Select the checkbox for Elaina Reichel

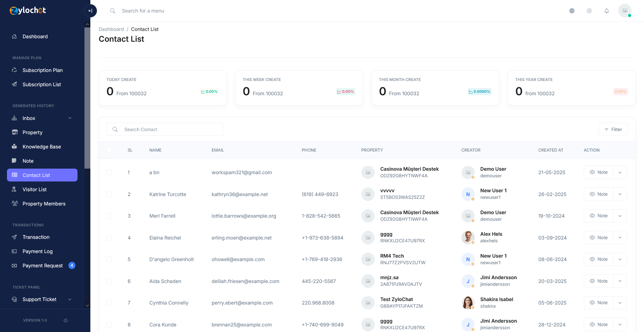pyautogui.click(x=109, y=238)
